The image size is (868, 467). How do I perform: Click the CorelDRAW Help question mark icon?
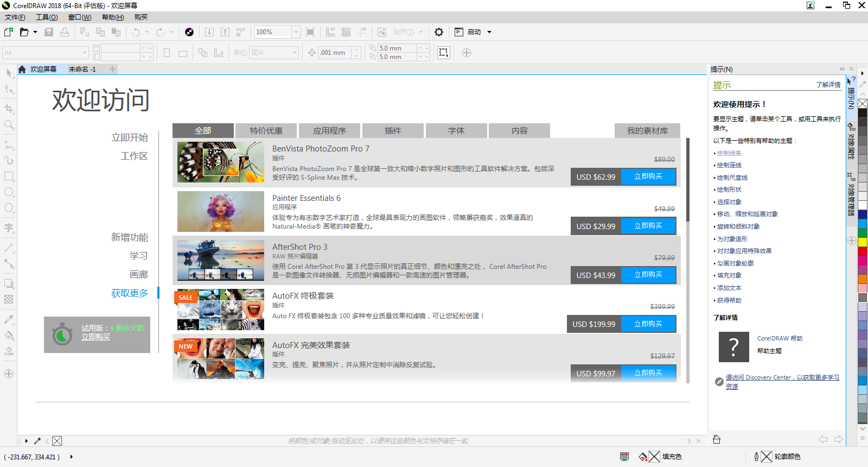(733, 346)
